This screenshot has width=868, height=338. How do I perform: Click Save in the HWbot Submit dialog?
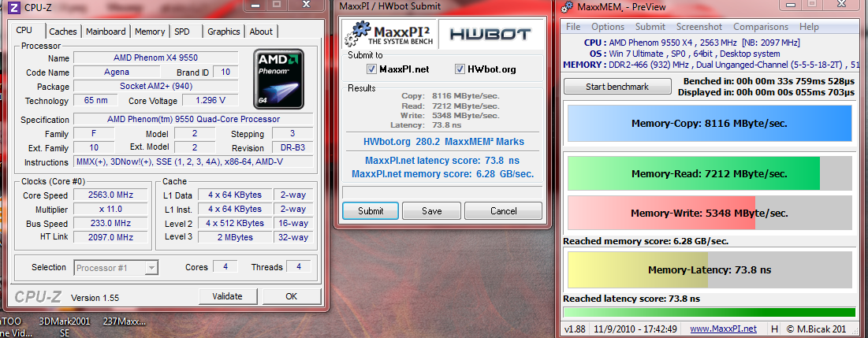pos(431,211)
